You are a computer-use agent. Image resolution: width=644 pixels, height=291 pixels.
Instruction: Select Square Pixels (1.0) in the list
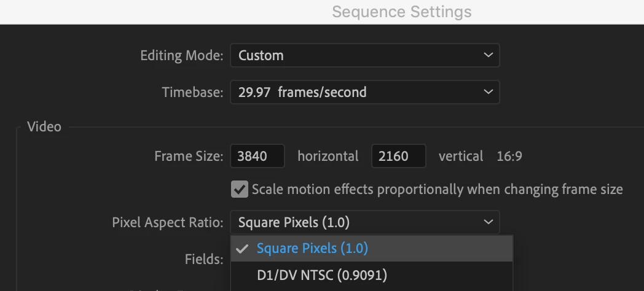click(312, 249)
